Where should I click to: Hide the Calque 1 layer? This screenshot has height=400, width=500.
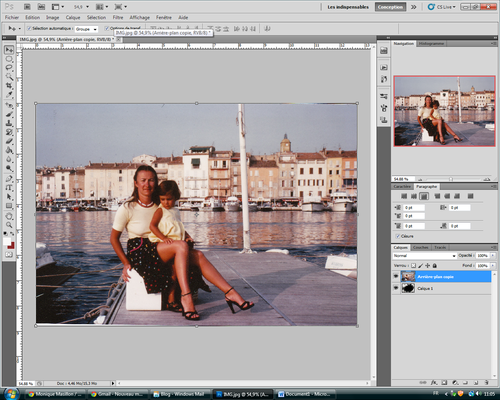coord(396,288)
